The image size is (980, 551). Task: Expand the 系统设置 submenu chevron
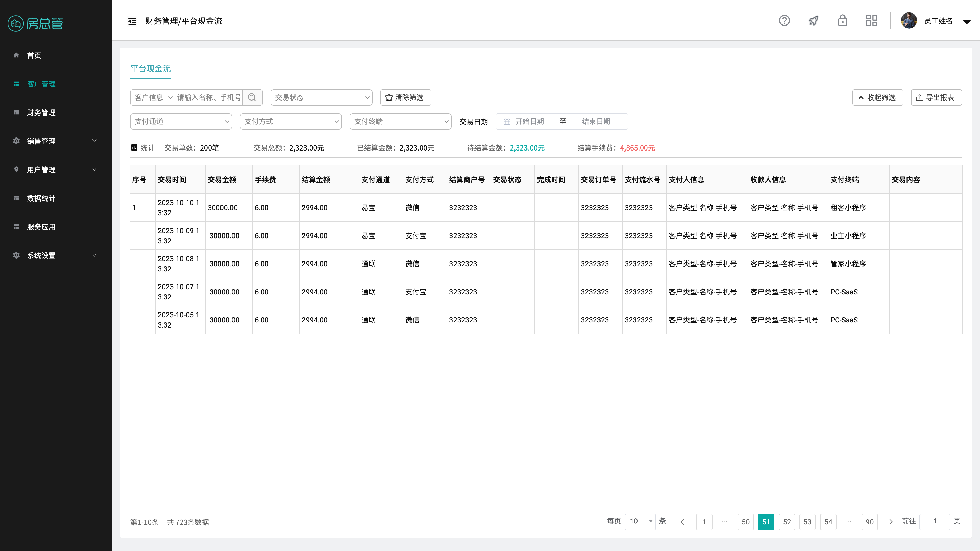point(94,255)
